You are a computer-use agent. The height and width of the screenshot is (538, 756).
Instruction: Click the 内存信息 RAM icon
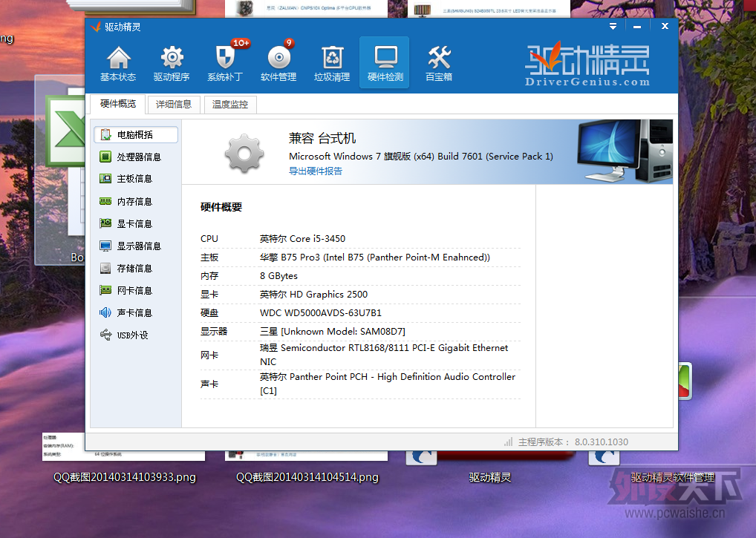coord(105,201)
